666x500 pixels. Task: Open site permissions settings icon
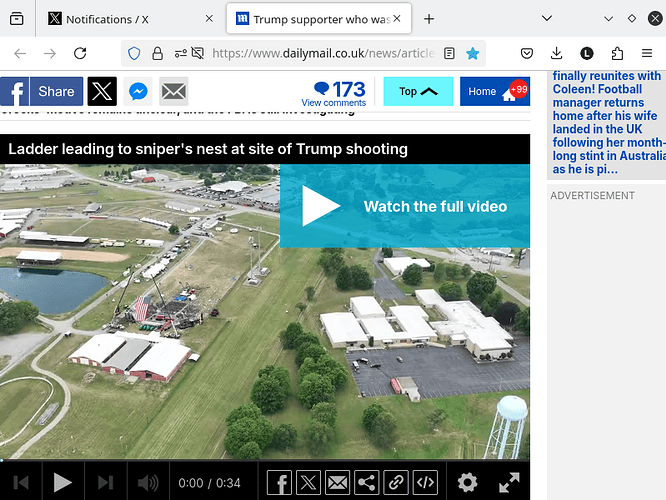(x=181, y=53)
